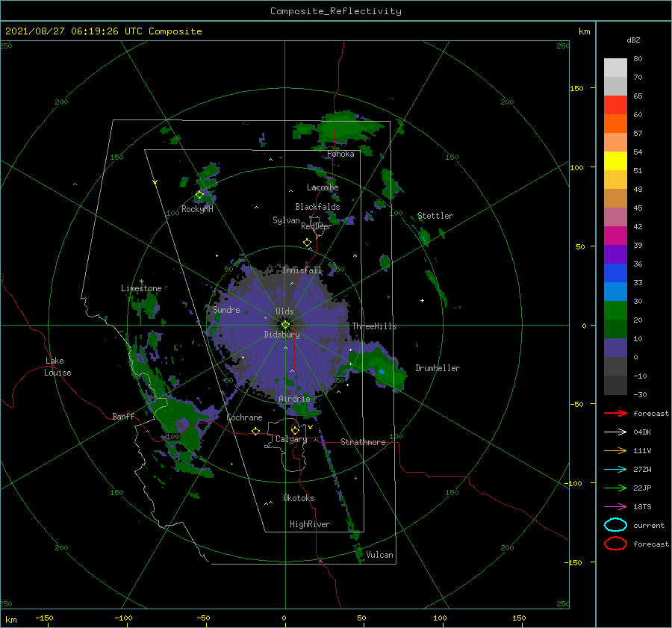Click the purple 0-10 dBZ color swatch

(615, 348)
